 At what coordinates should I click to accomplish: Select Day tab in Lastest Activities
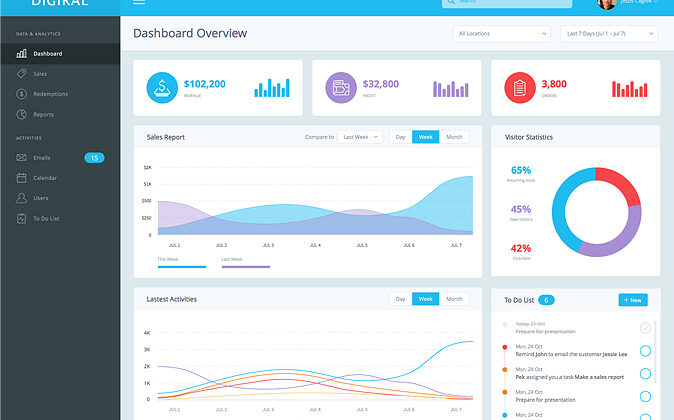tap(401, 299)
